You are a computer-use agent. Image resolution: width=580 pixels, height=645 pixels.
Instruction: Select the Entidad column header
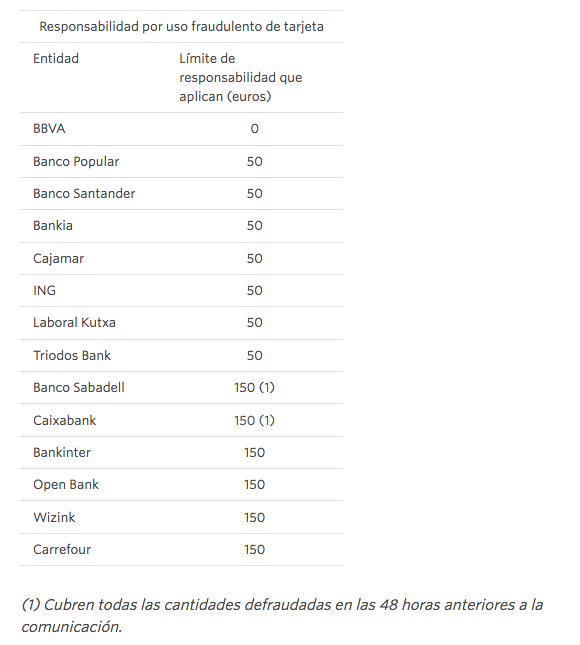coord(56,58)
